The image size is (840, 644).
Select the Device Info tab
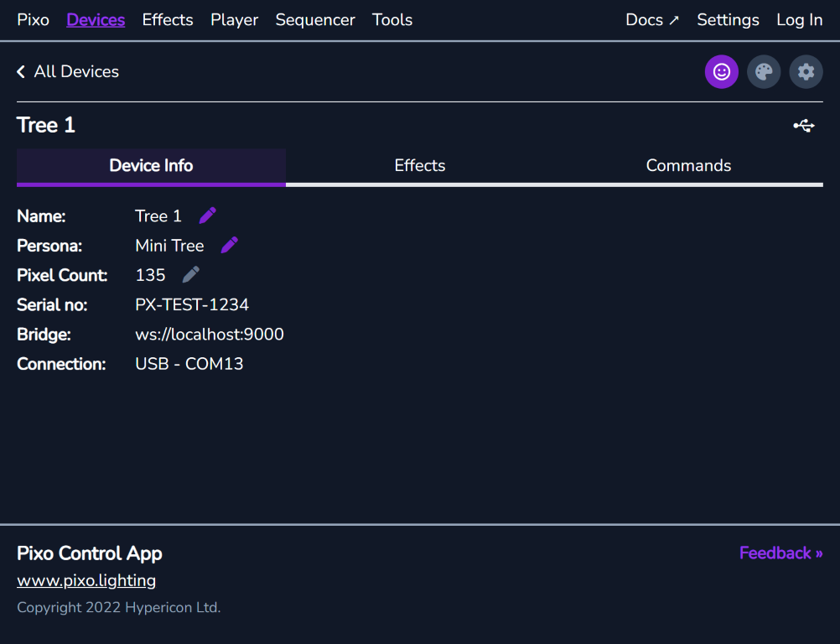tap(150, 165)
